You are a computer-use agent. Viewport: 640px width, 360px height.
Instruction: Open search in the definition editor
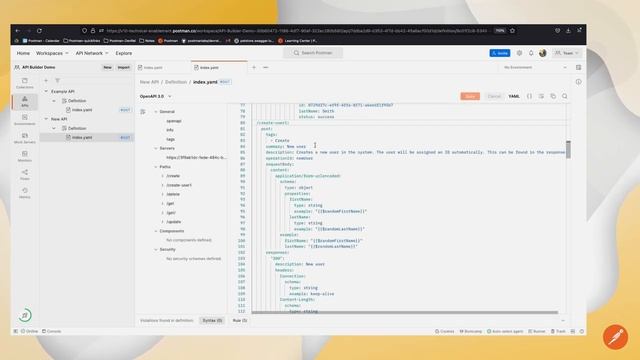(565, 96)
